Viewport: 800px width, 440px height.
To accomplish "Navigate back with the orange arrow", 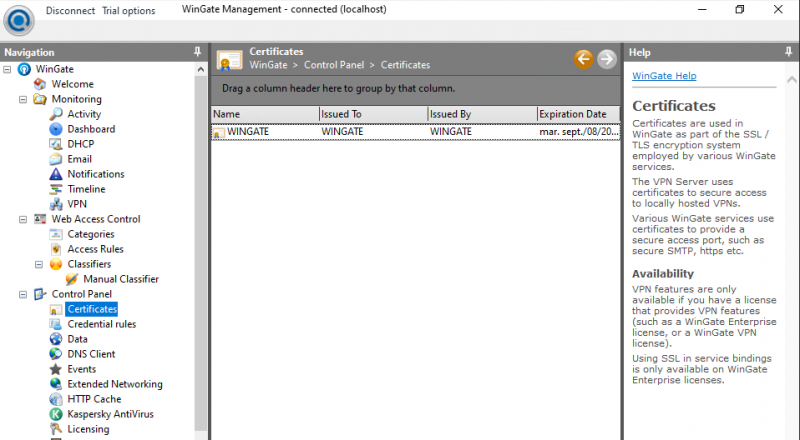I will (583, 59).
